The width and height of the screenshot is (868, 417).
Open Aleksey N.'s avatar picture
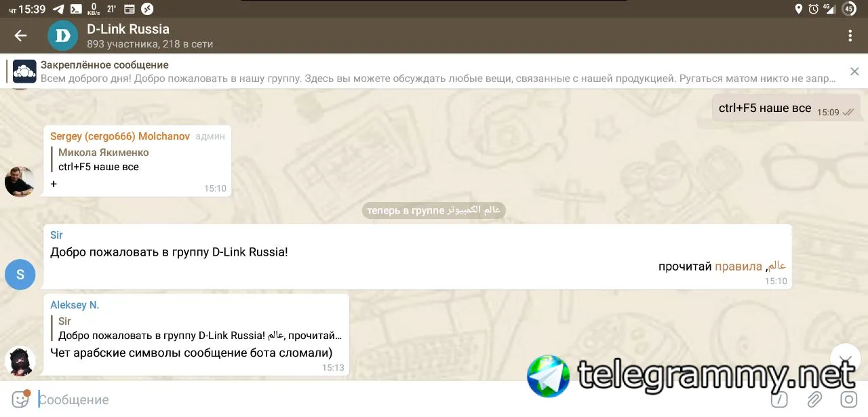pos(20,361)
